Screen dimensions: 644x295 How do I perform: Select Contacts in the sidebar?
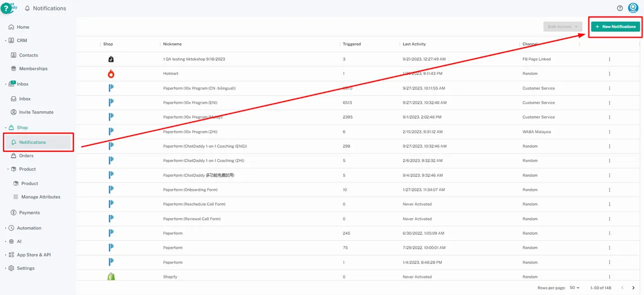pos(28,55)
